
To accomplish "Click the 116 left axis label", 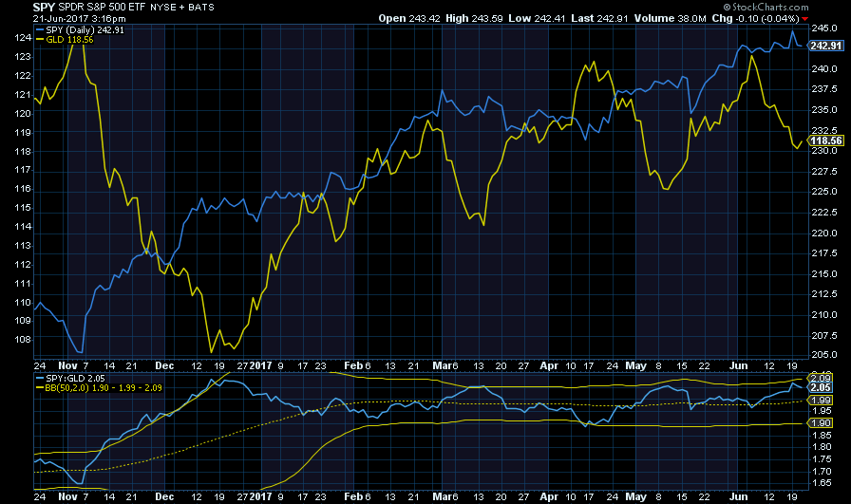I will click(x=23, y=189).
